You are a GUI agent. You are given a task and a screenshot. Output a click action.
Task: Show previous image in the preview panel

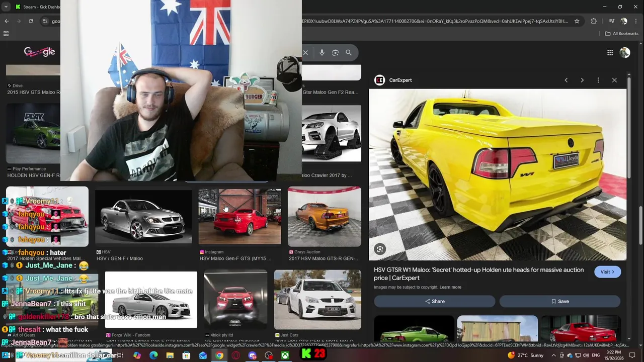566,80
